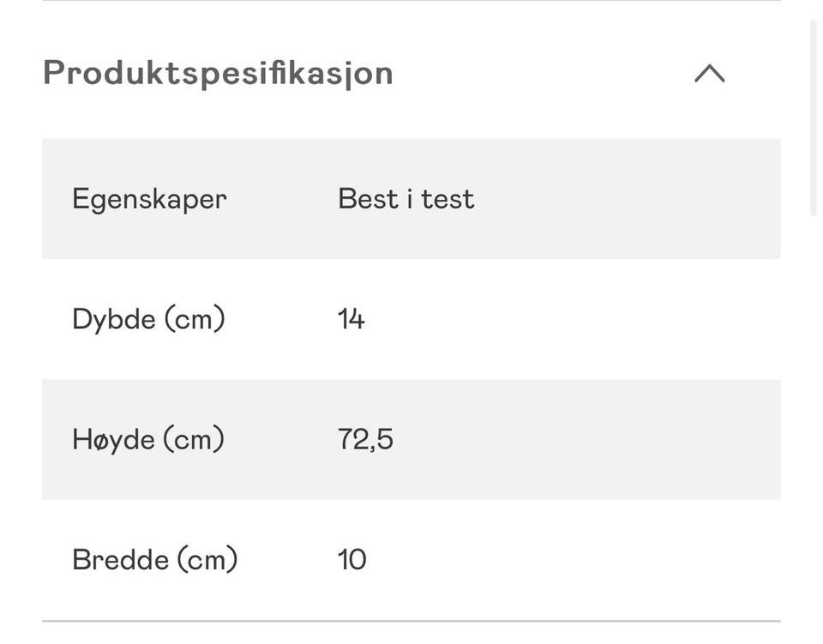Click the divider line below Bredde row
Image resolution: width=823 pixels, height=644 pixels.
(411, 620)
